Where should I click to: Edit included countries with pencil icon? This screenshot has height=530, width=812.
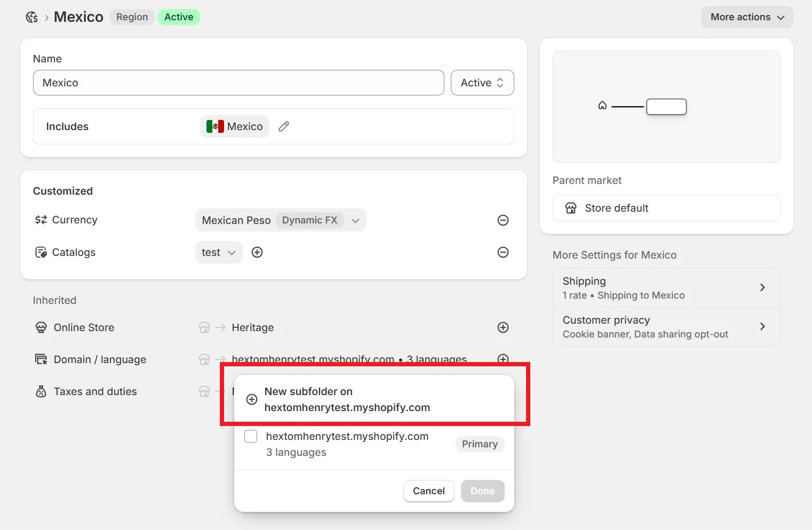pyautogui.click(x=284, y=126)
